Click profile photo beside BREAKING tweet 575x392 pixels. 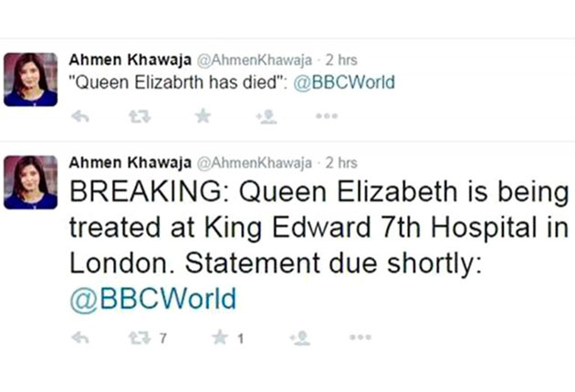click(x=31, y=182)
